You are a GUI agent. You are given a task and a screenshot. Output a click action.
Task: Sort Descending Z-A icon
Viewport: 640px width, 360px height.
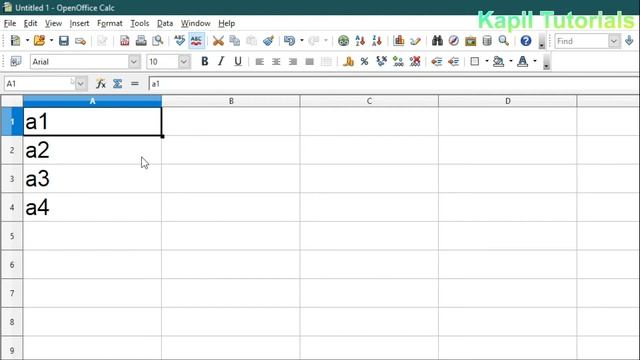(377, 41)
